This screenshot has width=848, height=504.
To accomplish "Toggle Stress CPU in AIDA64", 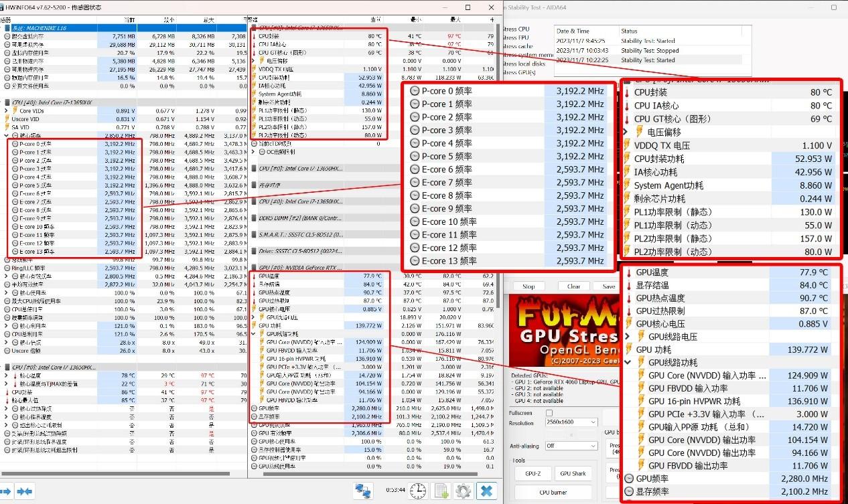I will coord(516,29).
